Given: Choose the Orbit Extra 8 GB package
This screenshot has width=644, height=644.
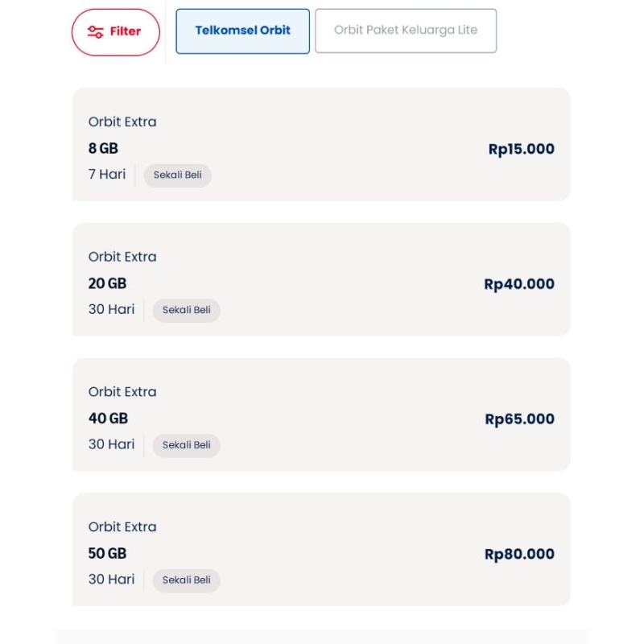Looking at the screenshot, I should coord(321,144).
